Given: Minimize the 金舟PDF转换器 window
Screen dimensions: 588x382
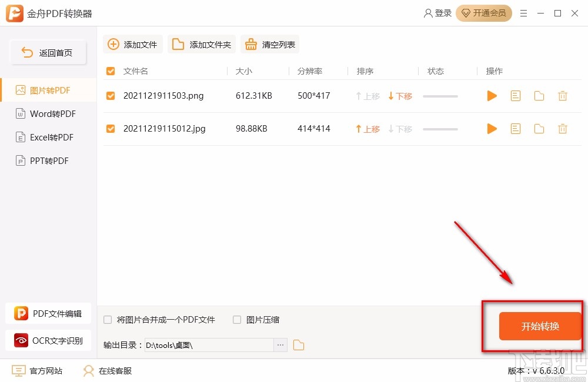Looking at the screenshot, I should [x=540, y=14].
